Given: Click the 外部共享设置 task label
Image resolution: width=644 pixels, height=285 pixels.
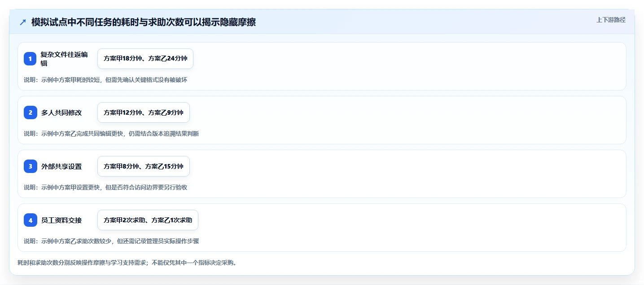Looking at the screenshot, I should point(61,166).
